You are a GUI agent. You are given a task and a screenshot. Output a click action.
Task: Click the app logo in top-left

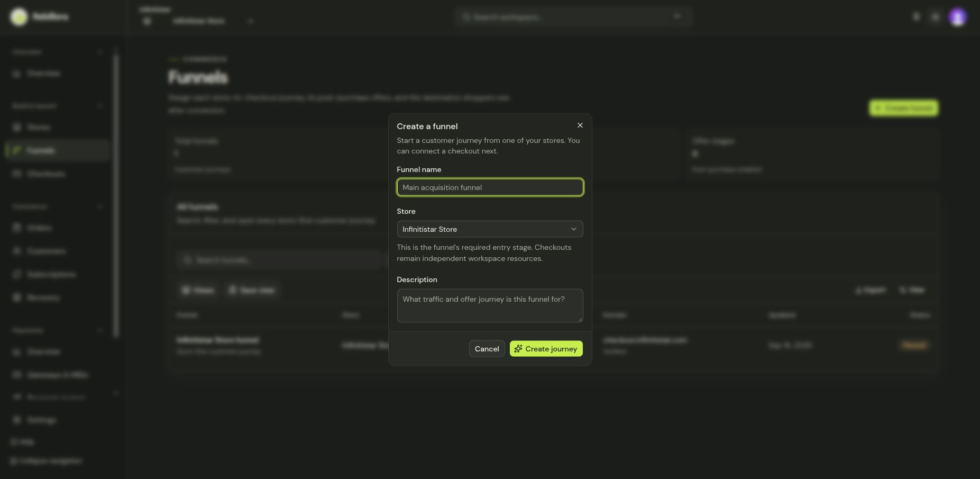click(x=19, y=17)
